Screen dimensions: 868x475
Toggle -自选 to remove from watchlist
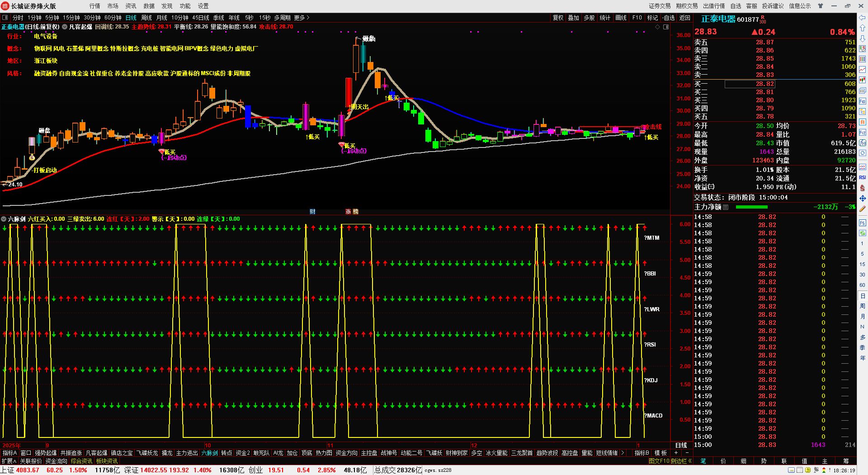[669, 18]
